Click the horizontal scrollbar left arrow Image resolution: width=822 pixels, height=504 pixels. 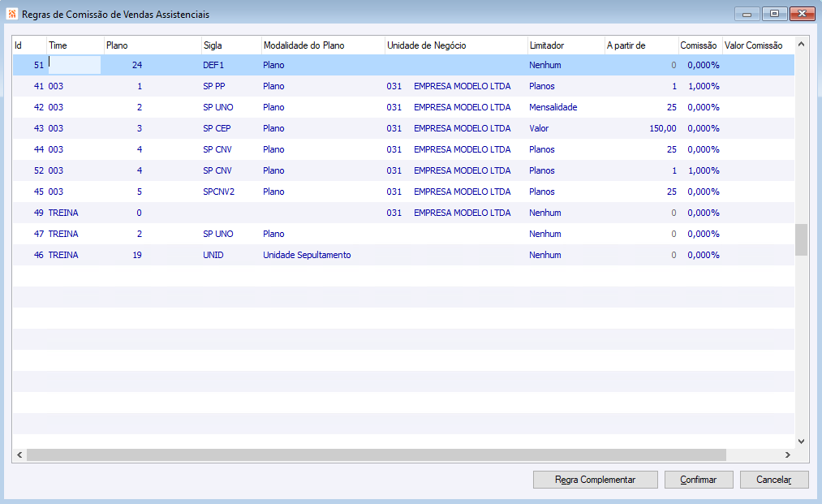point(19,454)
